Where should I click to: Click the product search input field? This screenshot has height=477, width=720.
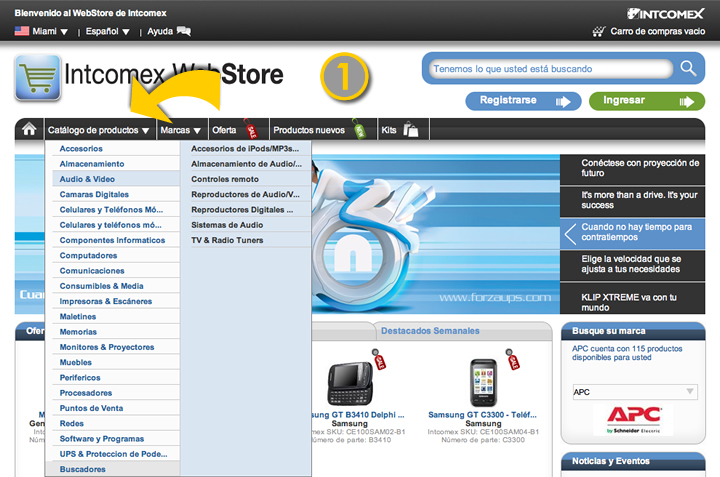(551, 69)
